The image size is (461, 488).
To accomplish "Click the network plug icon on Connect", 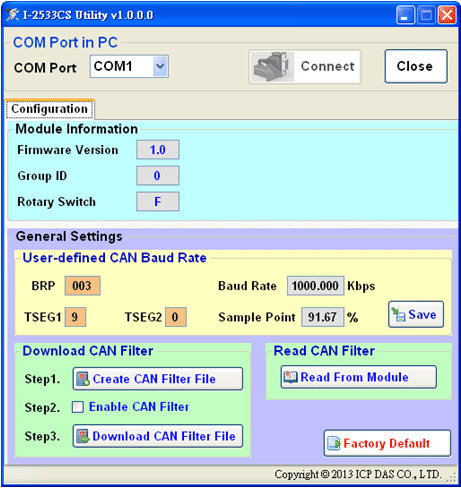I will click(272, 67).
